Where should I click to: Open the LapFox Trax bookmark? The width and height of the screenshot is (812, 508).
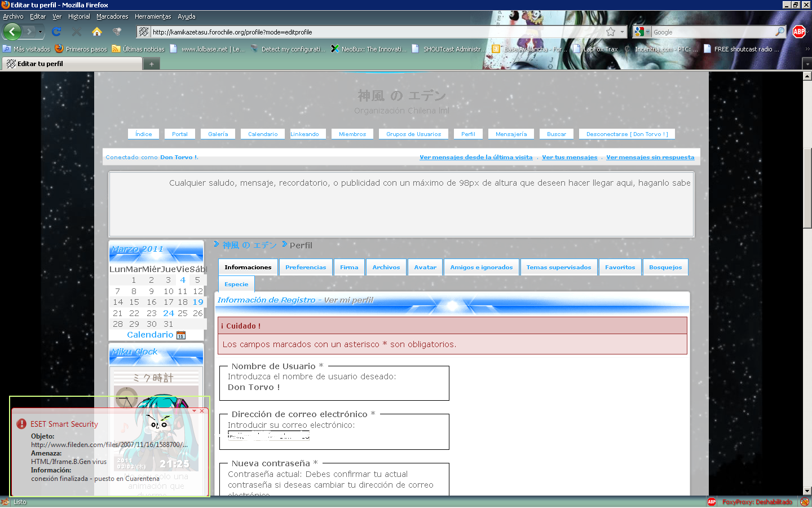(595, 49)
